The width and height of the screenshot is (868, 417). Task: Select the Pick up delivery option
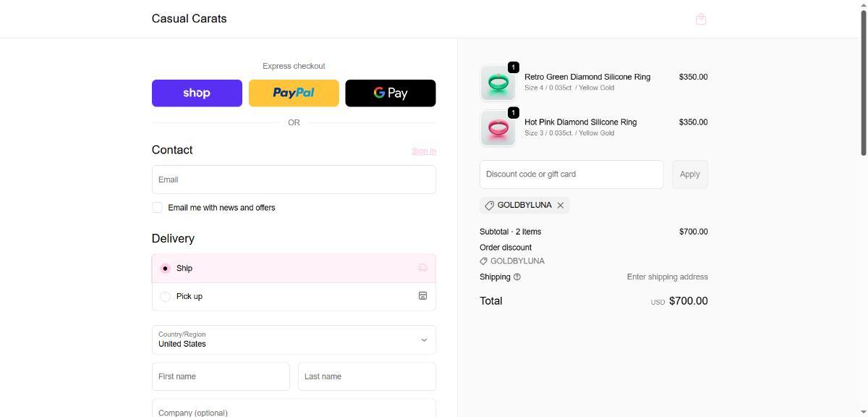[x=165, y=297]
